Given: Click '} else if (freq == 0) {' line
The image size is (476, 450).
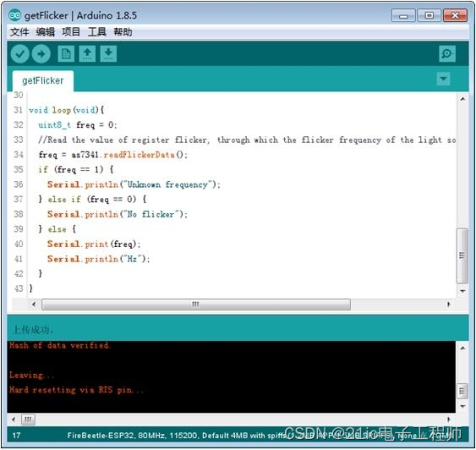Looking at the screenshot, I should [x=93, y=199].
